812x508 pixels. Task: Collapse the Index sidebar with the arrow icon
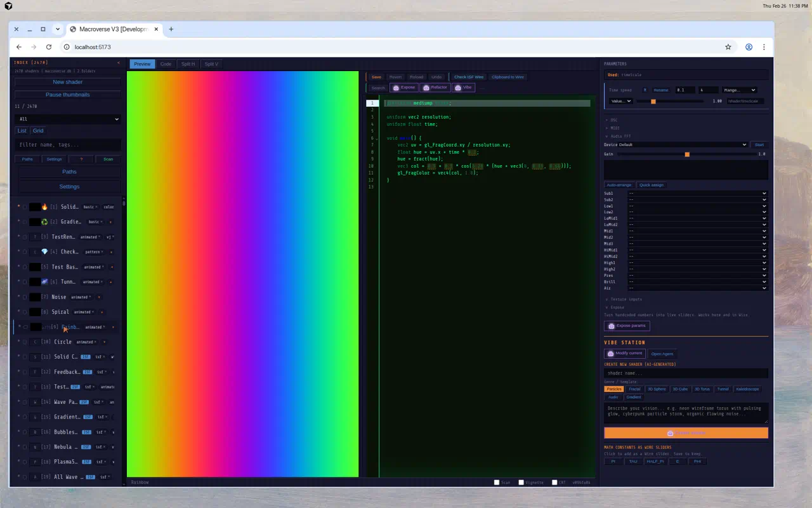coord(118,63)
